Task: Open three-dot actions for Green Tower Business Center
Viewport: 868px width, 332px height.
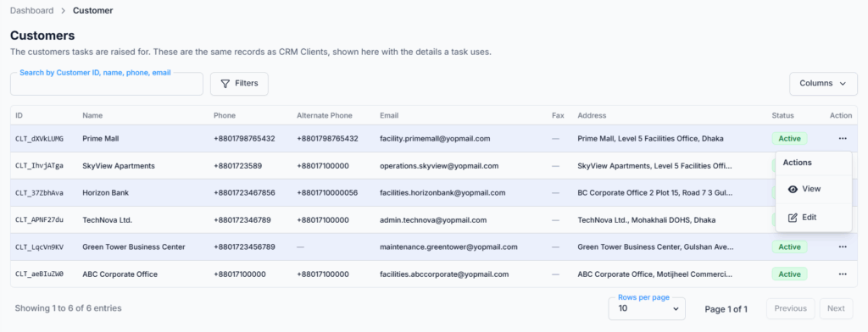Action: 842,246
